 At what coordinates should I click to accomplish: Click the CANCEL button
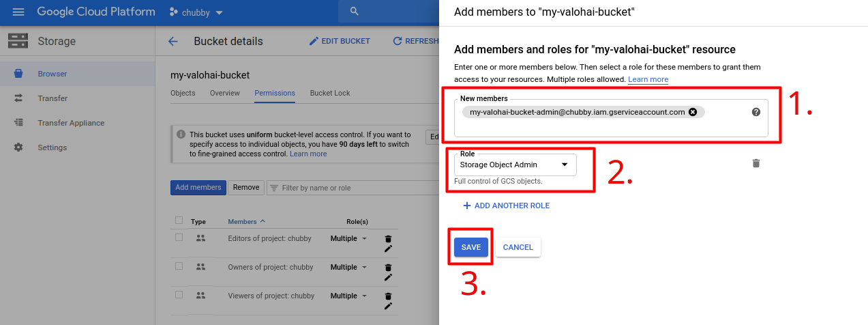(518, 247)
